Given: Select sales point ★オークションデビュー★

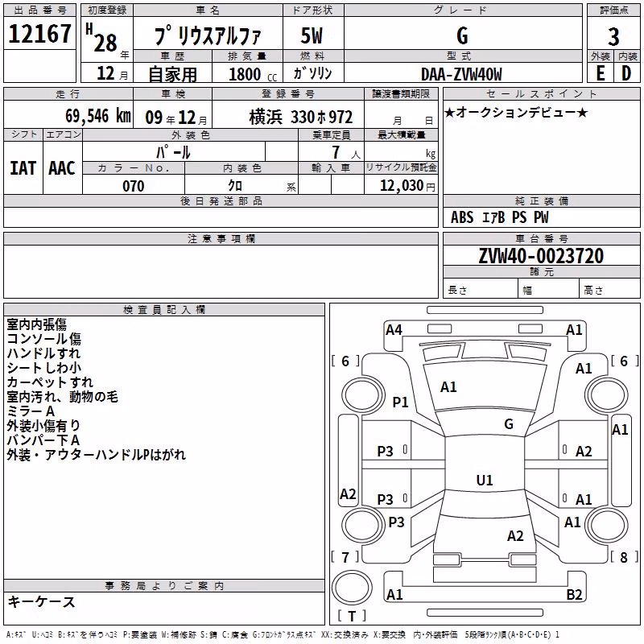Looking at the screenshot, I should pyautogui.click(x=516, y=112).
